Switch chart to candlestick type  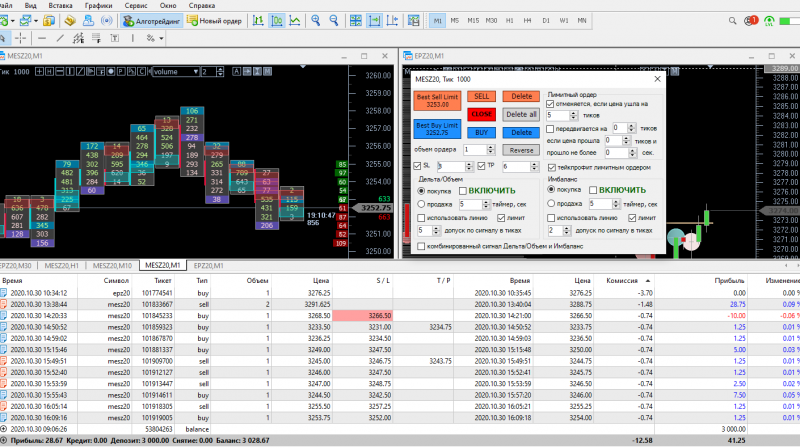[277, 21]
